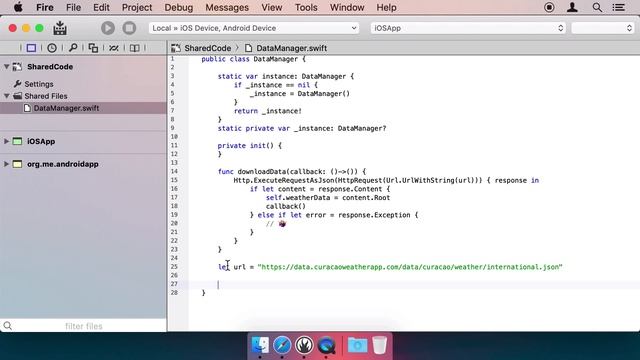Open the Fire application menu
This screenshot has width=640, height=360.
coord(45,7)
